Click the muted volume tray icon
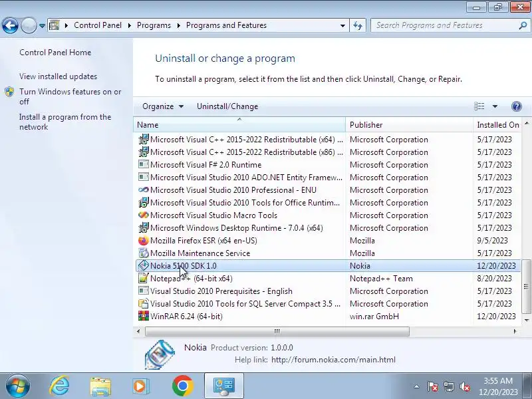 click(x=465, y=386)
